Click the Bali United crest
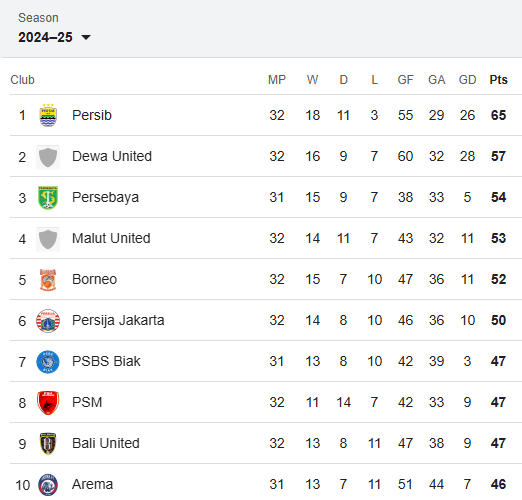Image resolution: width=522 pixels, height=500 pixels. click(x=48, y=444)
